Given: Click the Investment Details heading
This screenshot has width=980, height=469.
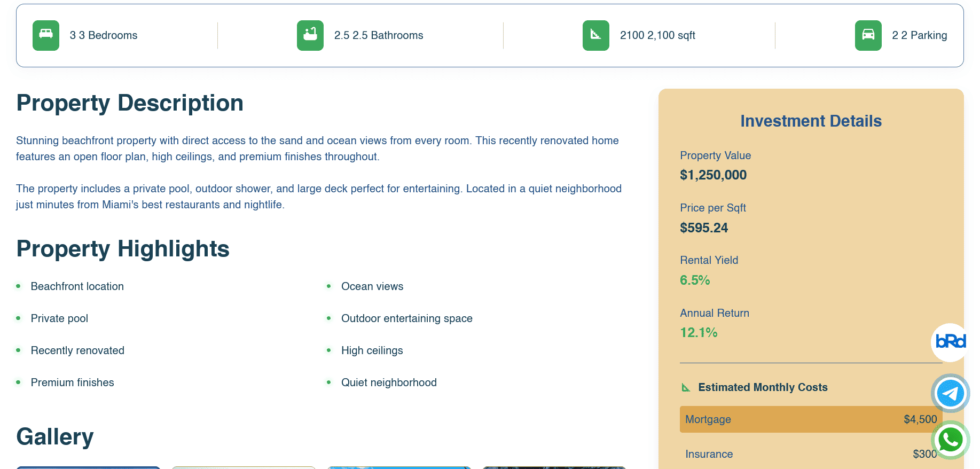Looking at the screenshot, I should 810,121.
